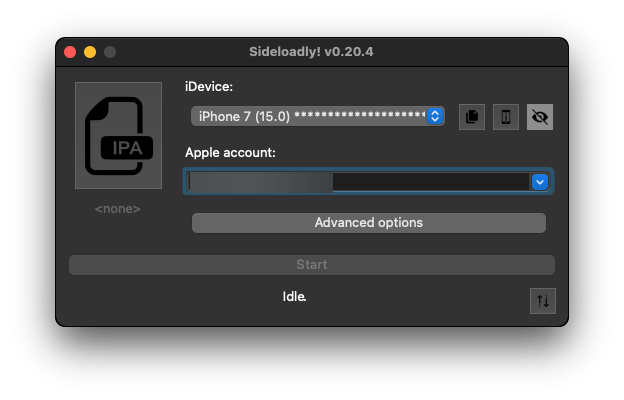This screenshot has height=400, width=624.
Task: Expand the Apple account dropdown arrow
Action: [x=540, y=182]
